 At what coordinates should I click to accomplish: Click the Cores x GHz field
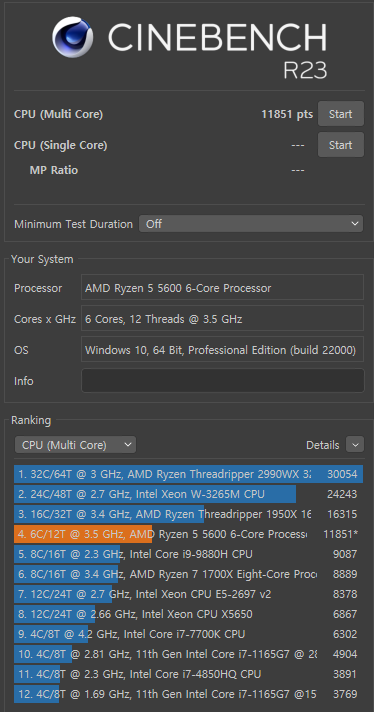click(x=222, y=318)
